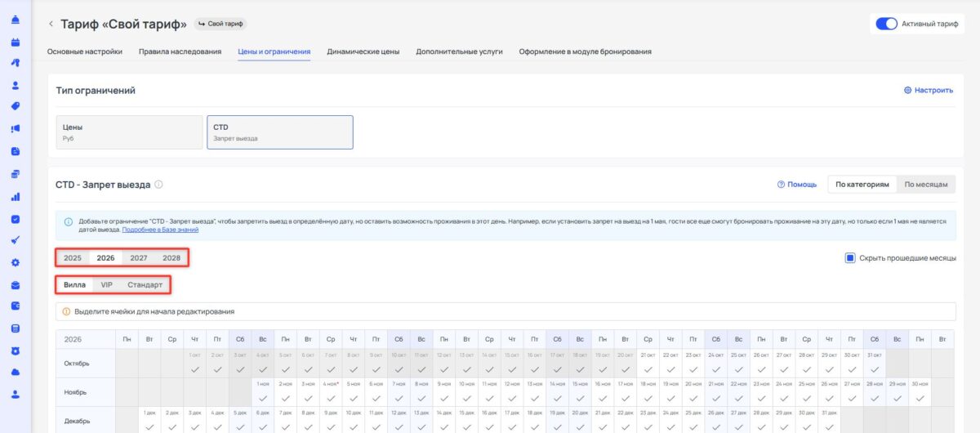Open the tag icon in sidebar
Image resolution: width=980 pixels, height=433 pixels.
[16, 106]
